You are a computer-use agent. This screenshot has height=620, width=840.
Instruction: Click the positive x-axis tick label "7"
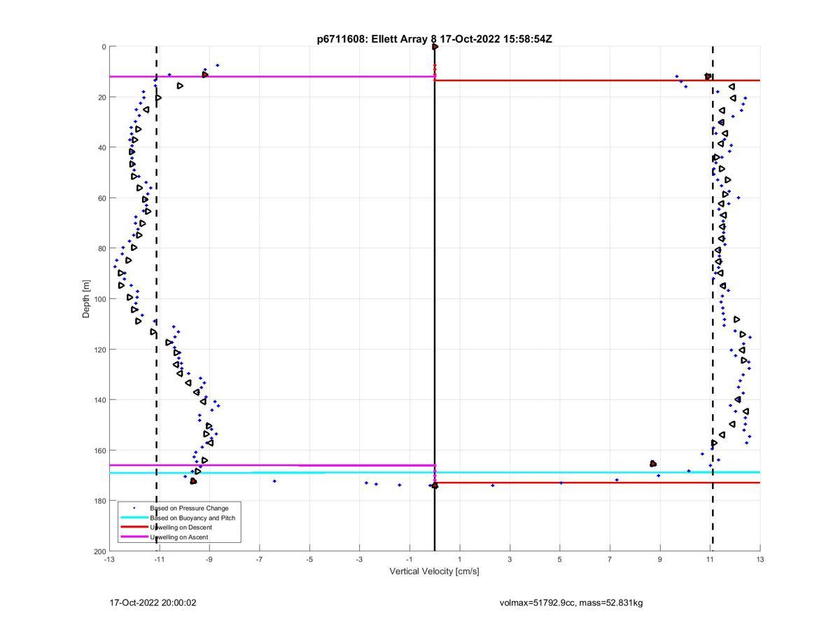click(610, 559)
